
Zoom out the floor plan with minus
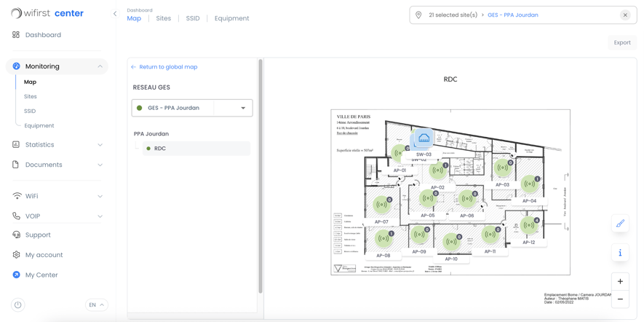620,299
